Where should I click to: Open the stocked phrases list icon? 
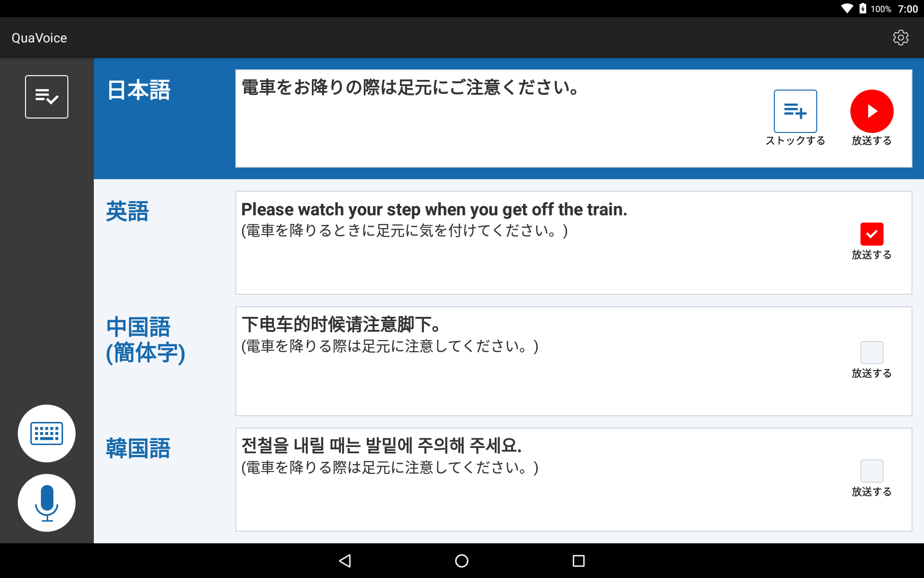[47, 97]
